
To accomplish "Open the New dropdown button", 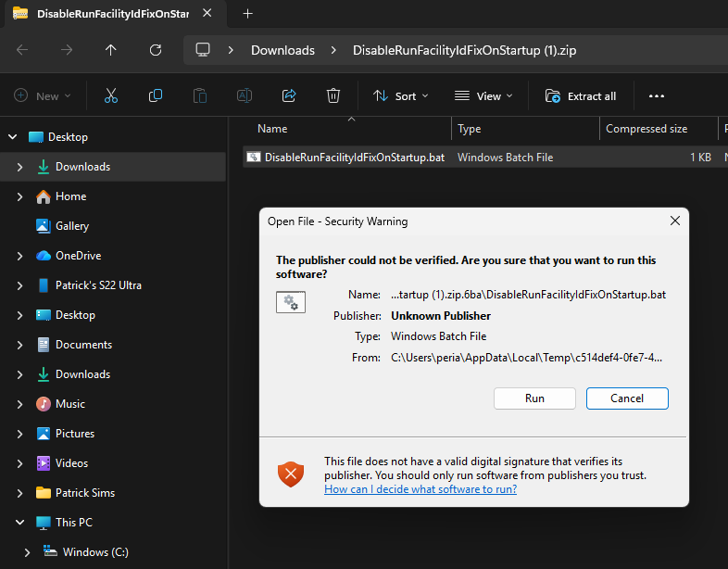I will 43,96.
